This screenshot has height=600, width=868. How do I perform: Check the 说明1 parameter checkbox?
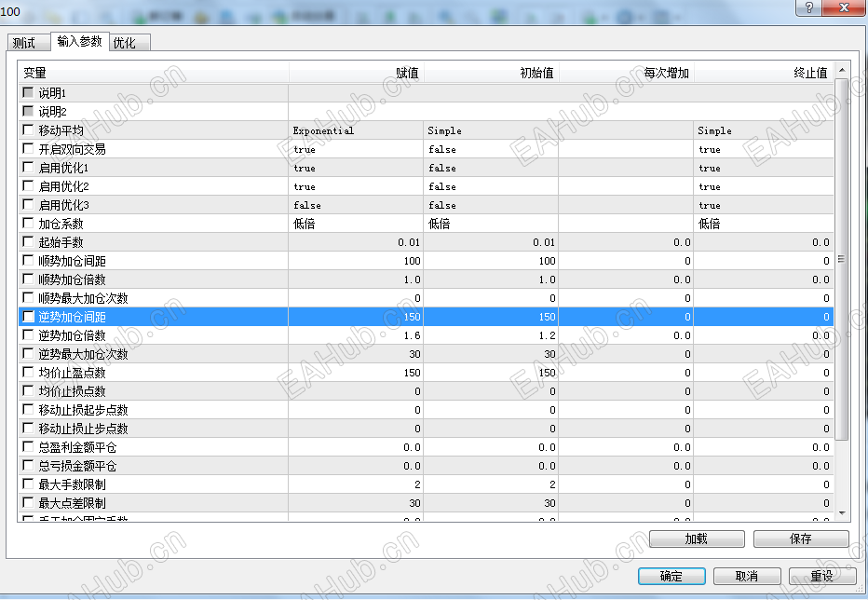pyautogui.click(x=27, y=92)
